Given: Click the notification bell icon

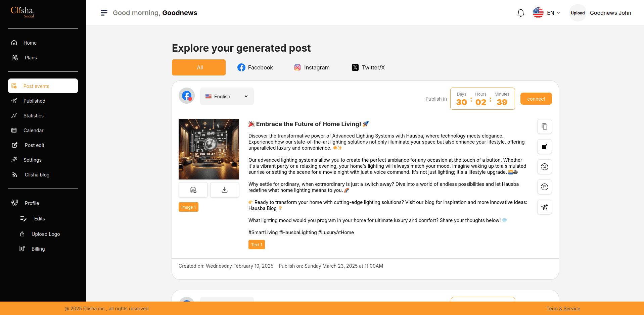Looking at the screenshot, I should (x=520, y=13).
